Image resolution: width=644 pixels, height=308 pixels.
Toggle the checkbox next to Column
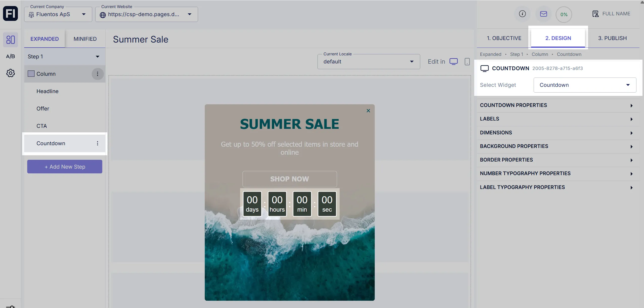click(x=30, y=73)
